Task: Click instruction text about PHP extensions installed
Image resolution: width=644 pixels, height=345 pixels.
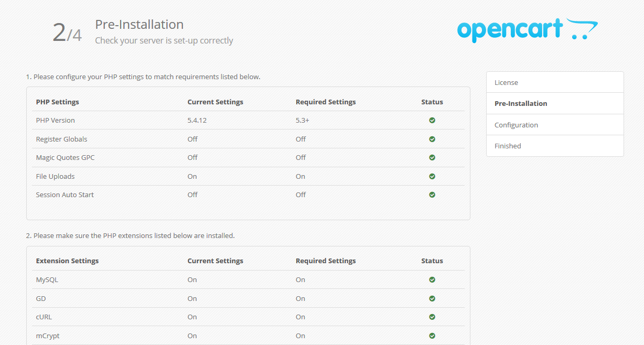Action: point(131,235)
